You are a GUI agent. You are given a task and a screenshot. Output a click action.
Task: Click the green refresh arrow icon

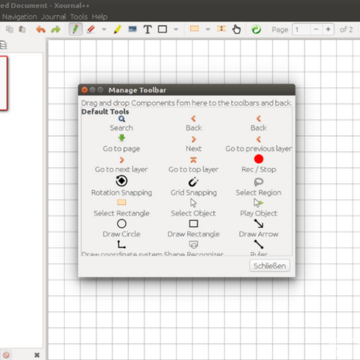pos(256,29)
